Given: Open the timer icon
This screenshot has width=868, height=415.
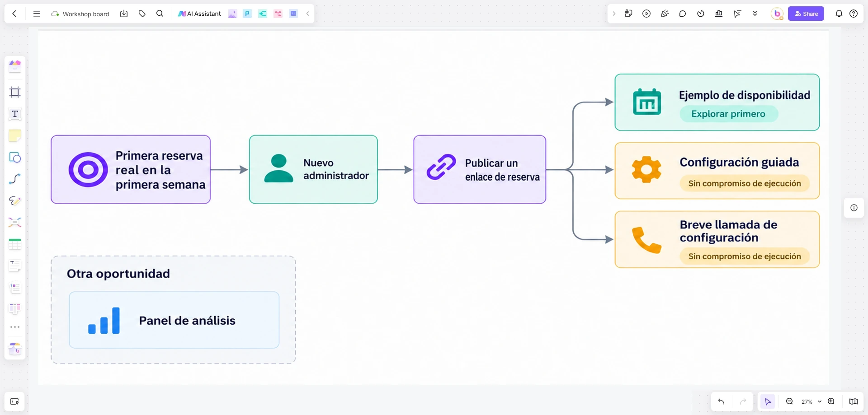Looking at the screenshot, I should pos(701,14).
